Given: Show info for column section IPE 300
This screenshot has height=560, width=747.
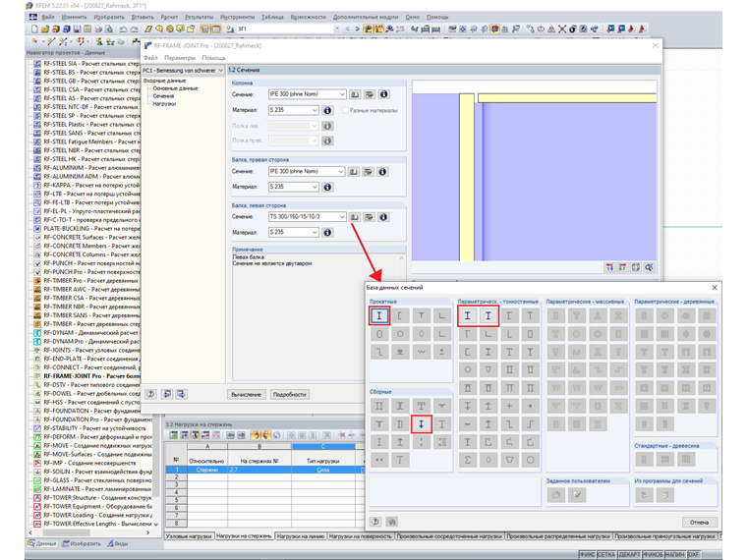Looking at the screenshot, I should pos(384,94).
